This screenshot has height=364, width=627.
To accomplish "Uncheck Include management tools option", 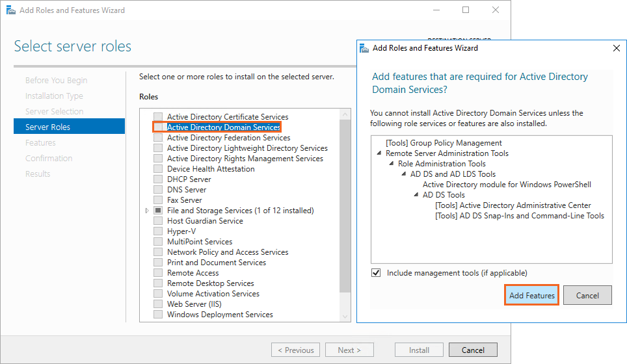I will (376, 273).
